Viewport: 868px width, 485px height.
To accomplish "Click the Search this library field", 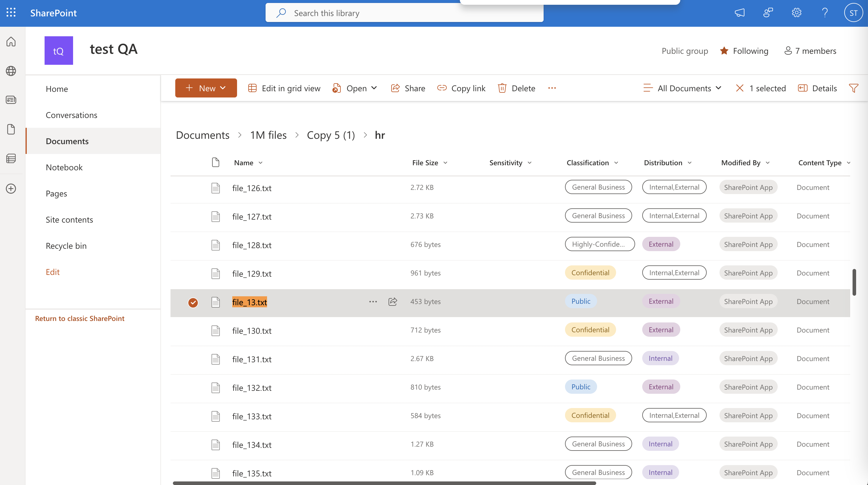I will point(404,13).
